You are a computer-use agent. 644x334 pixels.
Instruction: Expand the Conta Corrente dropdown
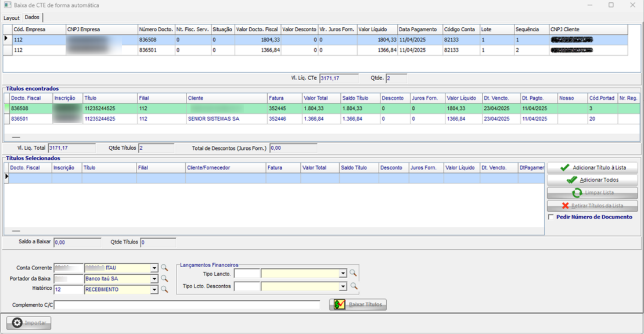pos(154,268)
